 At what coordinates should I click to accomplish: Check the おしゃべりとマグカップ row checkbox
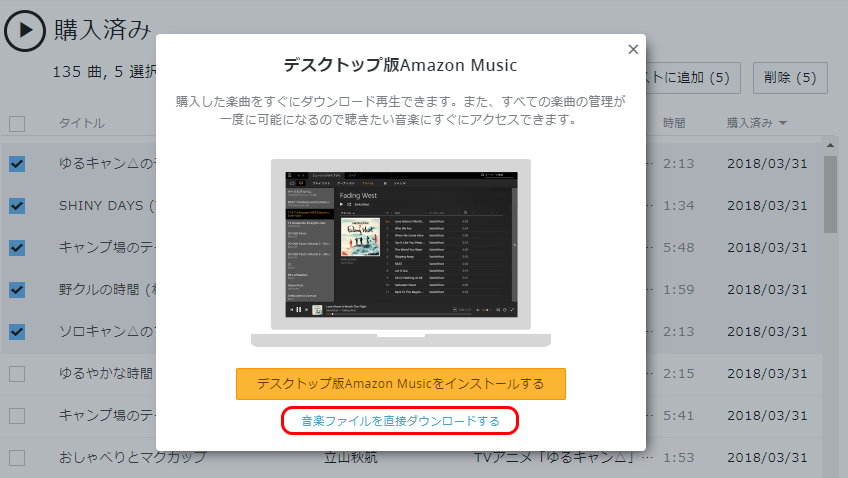[x=17, y=458]
